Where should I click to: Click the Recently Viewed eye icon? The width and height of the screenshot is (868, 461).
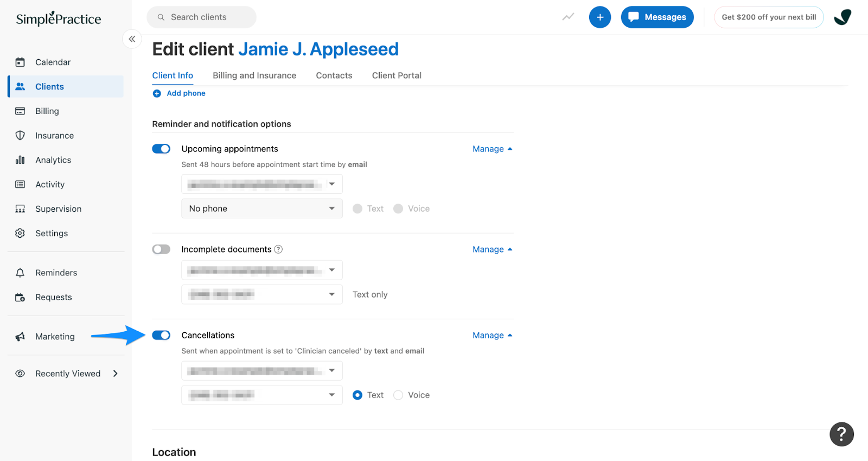(x=20, y=374)
